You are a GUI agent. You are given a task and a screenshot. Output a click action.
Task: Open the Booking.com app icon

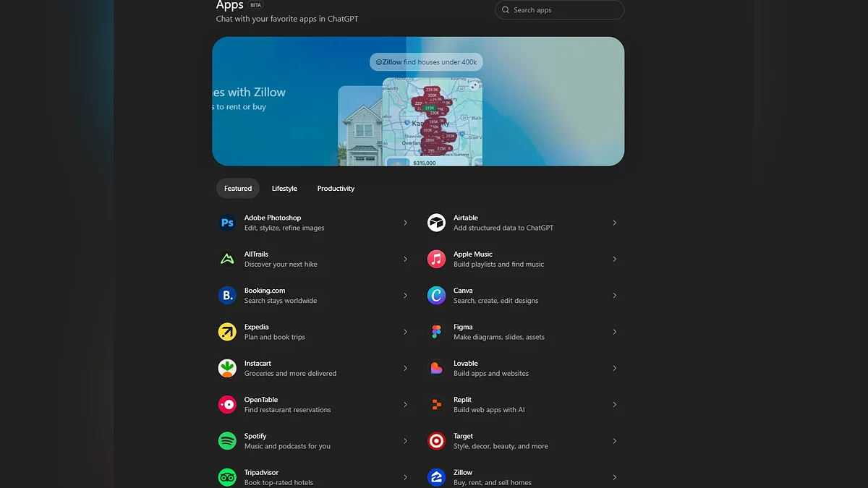click(x=227, y=295)
